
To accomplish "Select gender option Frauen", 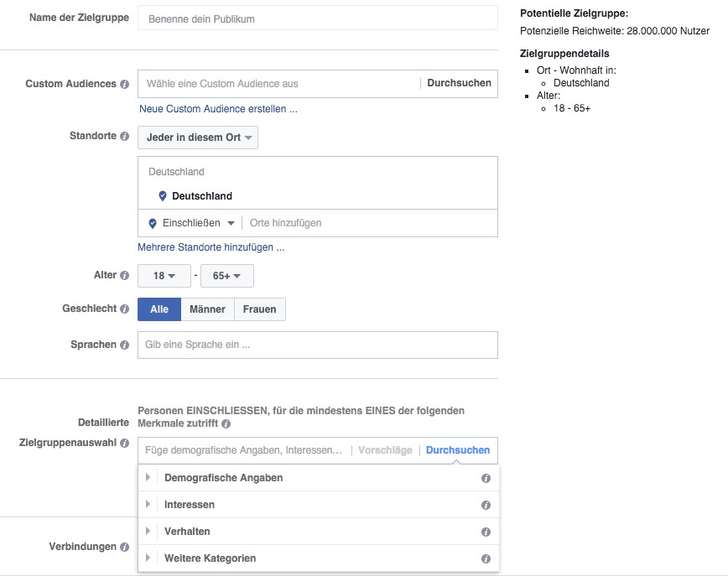I will coord(260,309).
